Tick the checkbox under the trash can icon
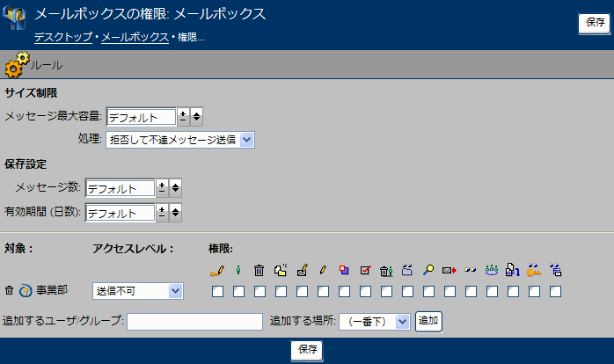Screen dimensions: 614x364 click(x=259, y=291)
